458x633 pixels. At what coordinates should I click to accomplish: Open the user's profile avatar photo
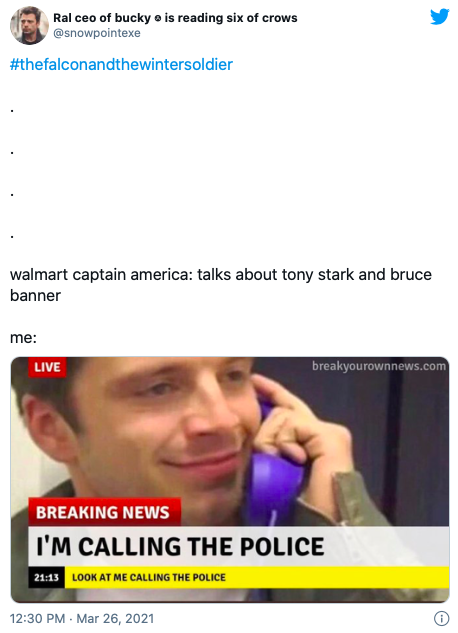click(29, 25)
